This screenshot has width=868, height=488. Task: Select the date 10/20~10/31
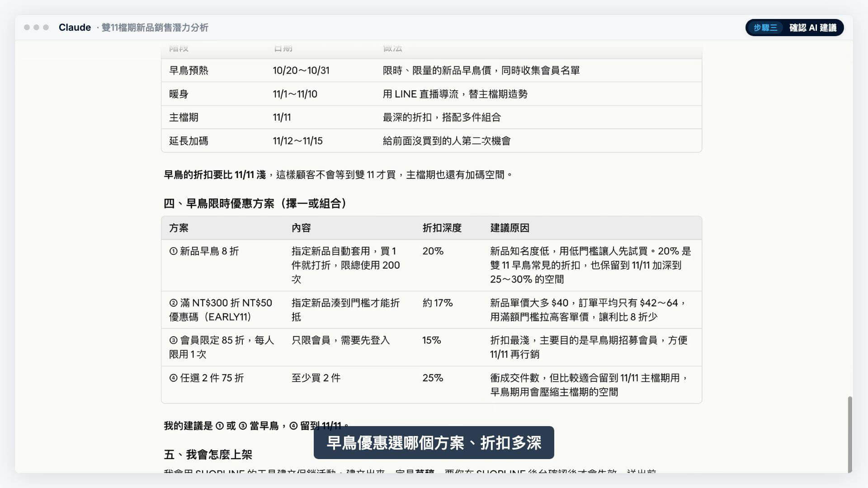pos(301,70)
